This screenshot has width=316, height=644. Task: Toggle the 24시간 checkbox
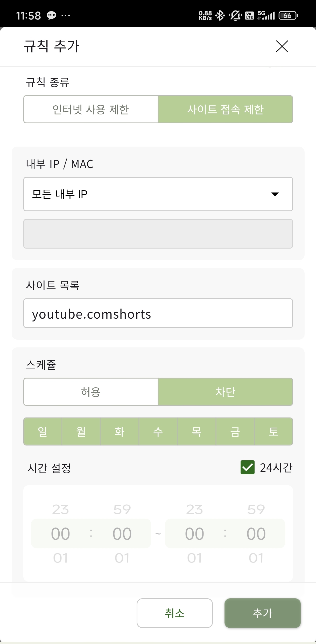click(247, 467)
